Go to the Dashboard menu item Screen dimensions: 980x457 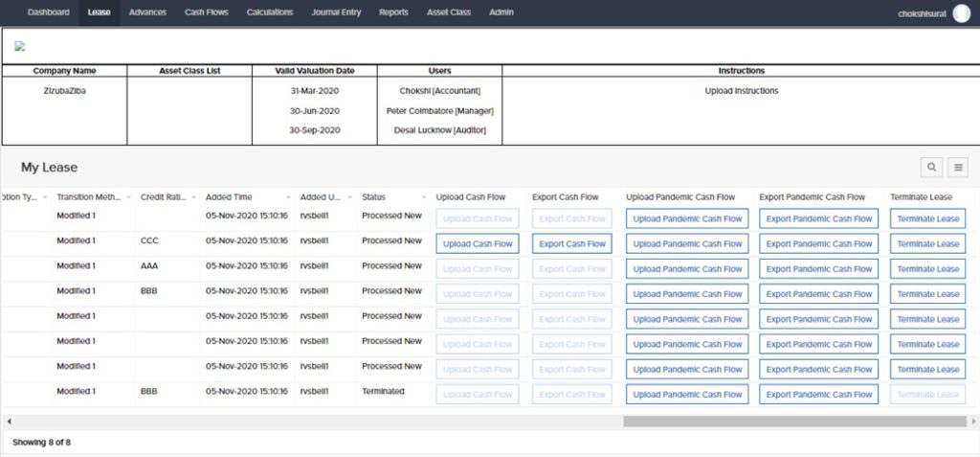pyautogui.click(x=48, y=12)
